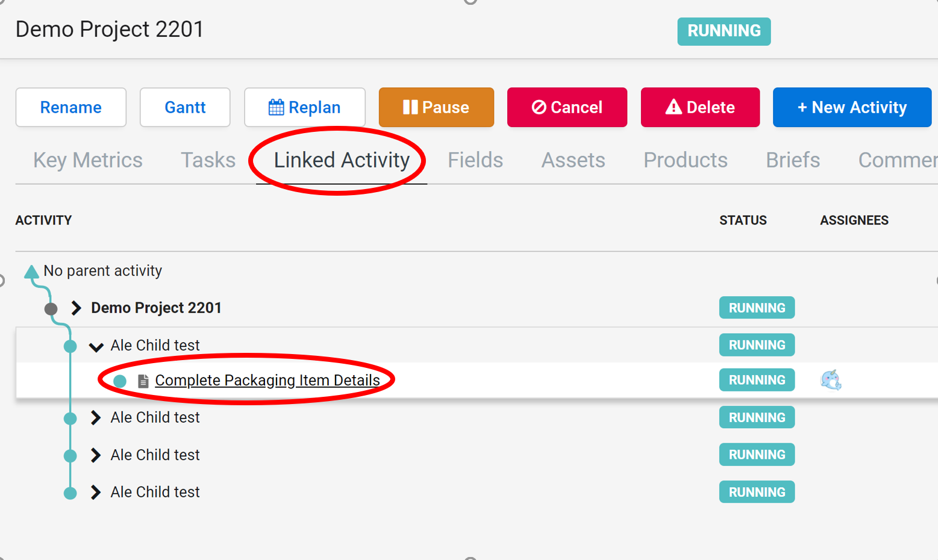Image resolution: width=938 pixels, height=560 pixels.
Task: Open Replan with the calendar icon
Action: tap(304, 107)
